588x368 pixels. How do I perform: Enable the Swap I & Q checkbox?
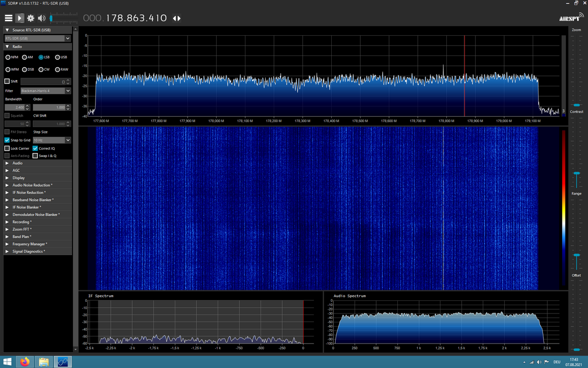(x=35, y=156)
